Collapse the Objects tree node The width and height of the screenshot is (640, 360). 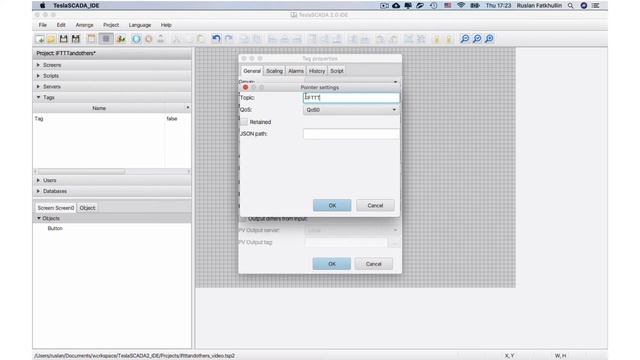click(x=39, y=218)
